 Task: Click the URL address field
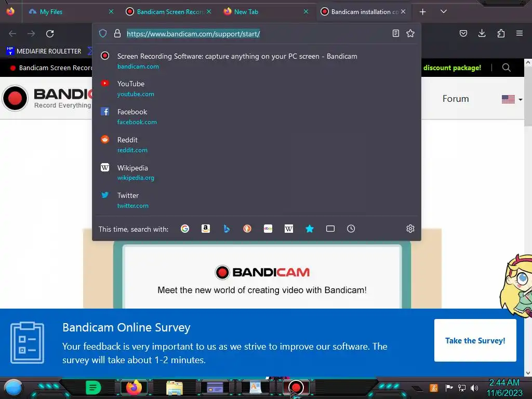(257, 34)
